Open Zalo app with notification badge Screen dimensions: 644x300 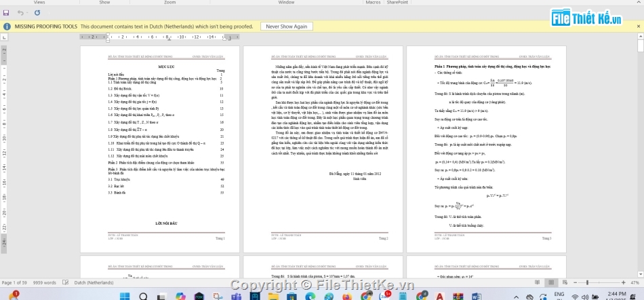click(x=385, y=295)
